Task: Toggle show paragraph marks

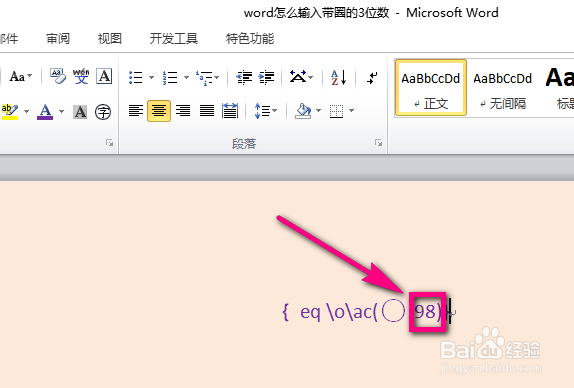Action: (372, 78)
